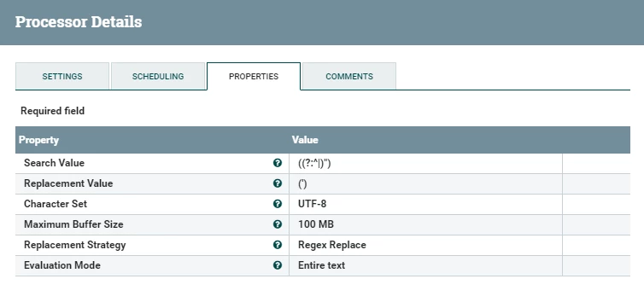This screenshot has width=644, height=308.
Task: Open help icon for Evaluation Mode
Action: [278, 265]
